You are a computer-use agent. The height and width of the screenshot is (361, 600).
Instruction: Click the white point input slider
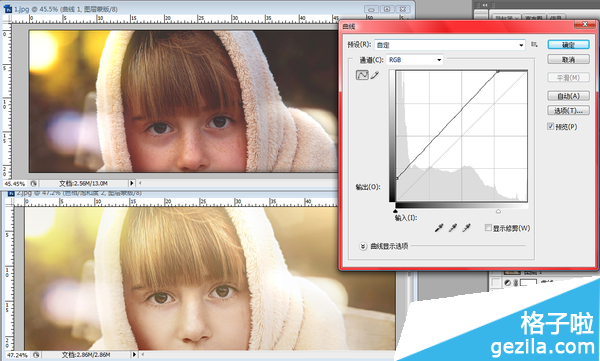[x=498, y=211]
